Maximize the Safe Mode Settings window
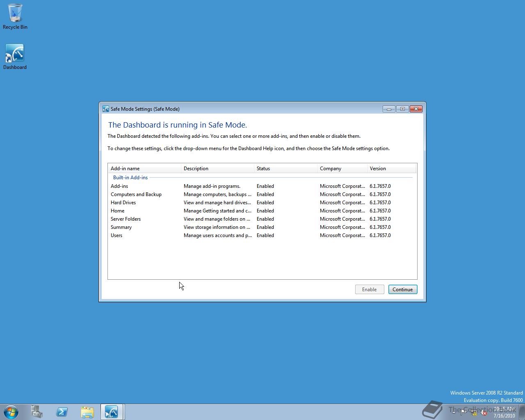525x420 pixels. pos(402,109)
